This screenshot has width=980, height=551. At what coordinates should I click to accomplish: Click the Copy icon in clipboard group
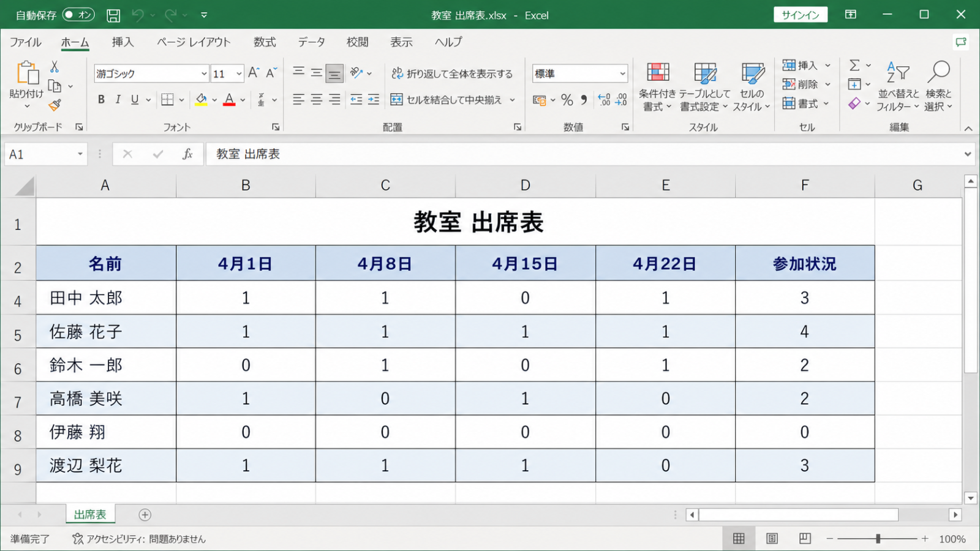point(55,86)
